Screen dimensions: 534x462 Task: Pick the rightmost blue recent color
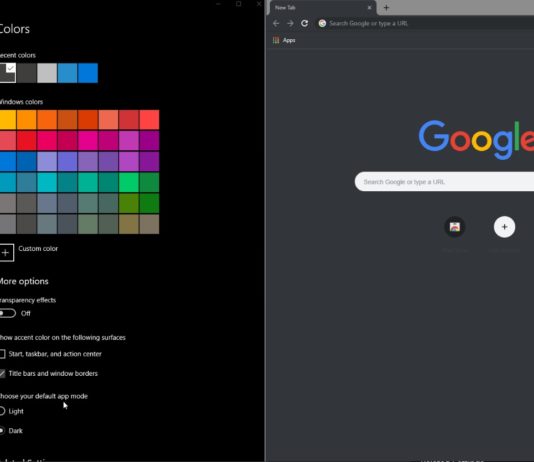[x=88, y=73]
